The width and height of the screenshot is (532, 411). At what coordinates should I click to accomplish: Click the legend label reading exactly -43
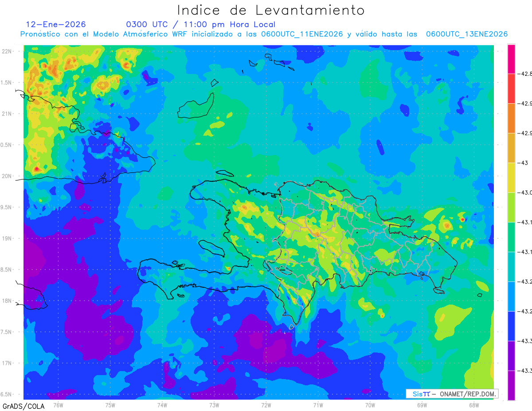coord(523,163)
